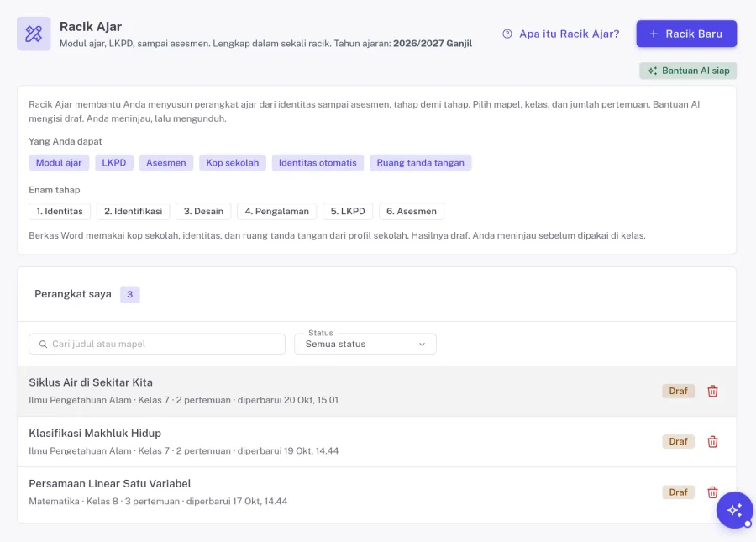Open the floating AI assistant button
The width and height of the screenshot is (756, 542).
tap(734, 510)
